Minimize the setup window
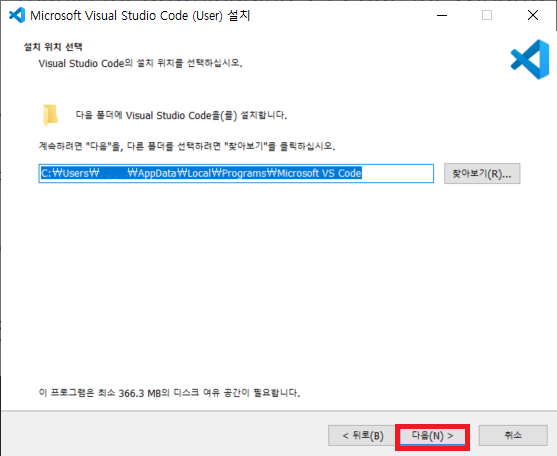Viewport: 557px width, 456px height. [442, 15]
